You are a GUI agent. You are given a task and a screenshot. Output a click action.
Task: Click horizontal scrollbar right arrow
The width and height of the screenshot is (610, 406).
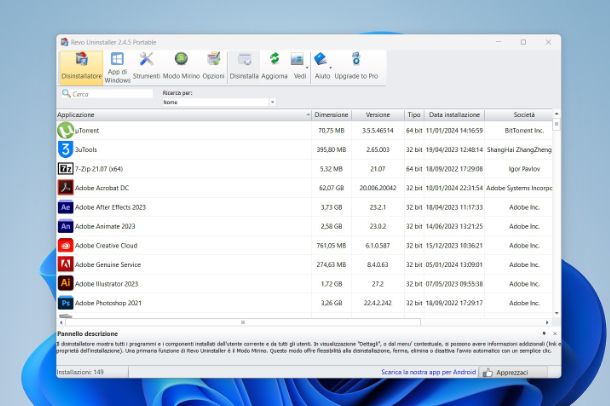tap(547, 322)
